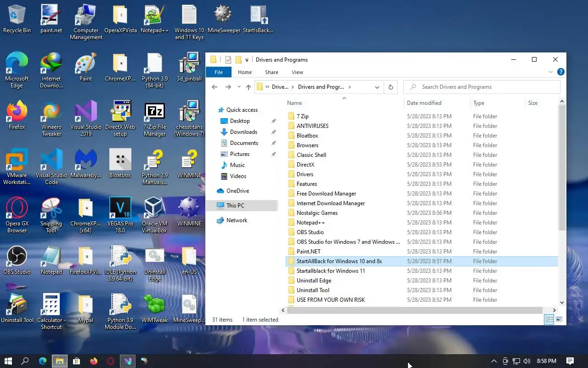Open the Microsoft Edge desktop icon
Viewport: 588px width, 368px height.
tap(17, 70)
